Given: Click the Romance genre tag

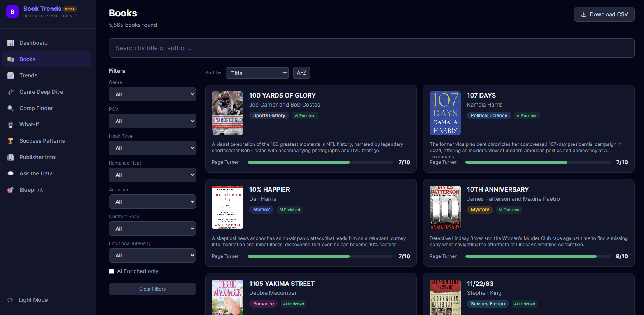Looking at the screenshot, I should [x=263, y=304].
